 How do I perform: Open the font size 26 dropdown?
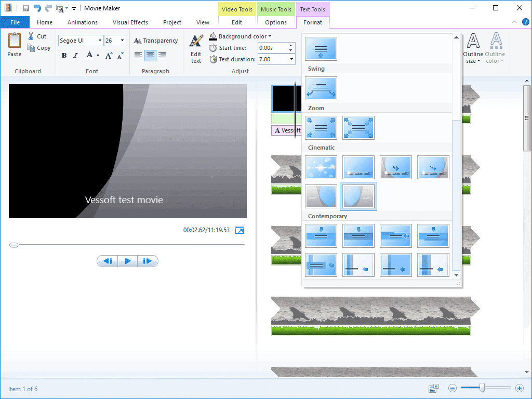coord(122,41)
